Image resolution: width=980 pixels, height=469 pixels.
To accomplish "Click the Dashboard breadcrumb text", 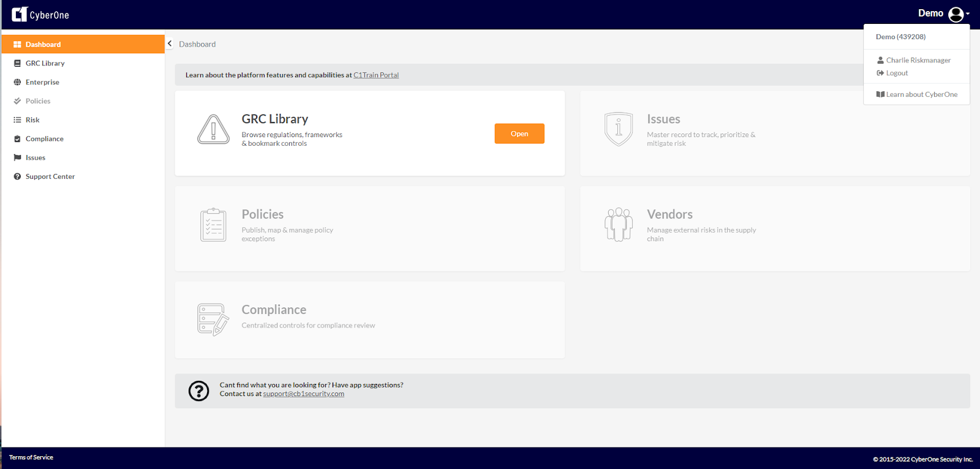I will (x=197, y=44).
